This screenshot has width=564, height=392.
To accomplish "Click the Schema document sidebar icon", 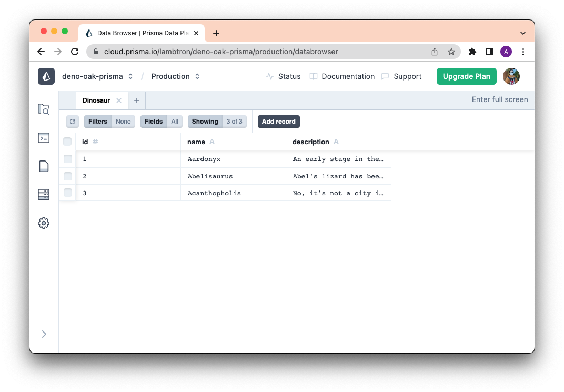I will coord(44,166).
